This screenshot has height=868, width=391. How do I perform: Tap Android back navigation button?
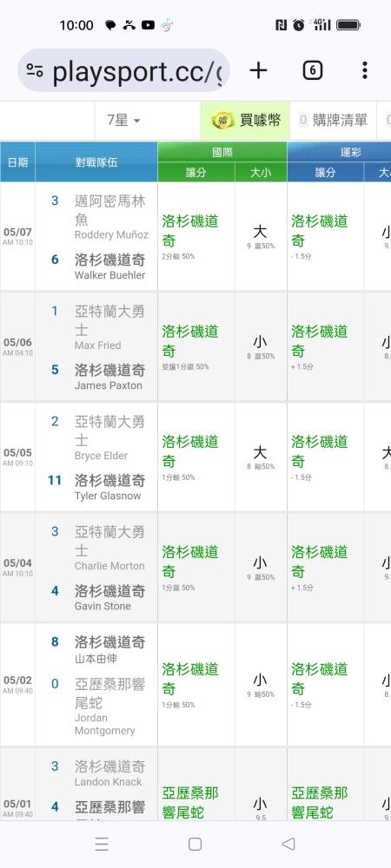(288, 844)
